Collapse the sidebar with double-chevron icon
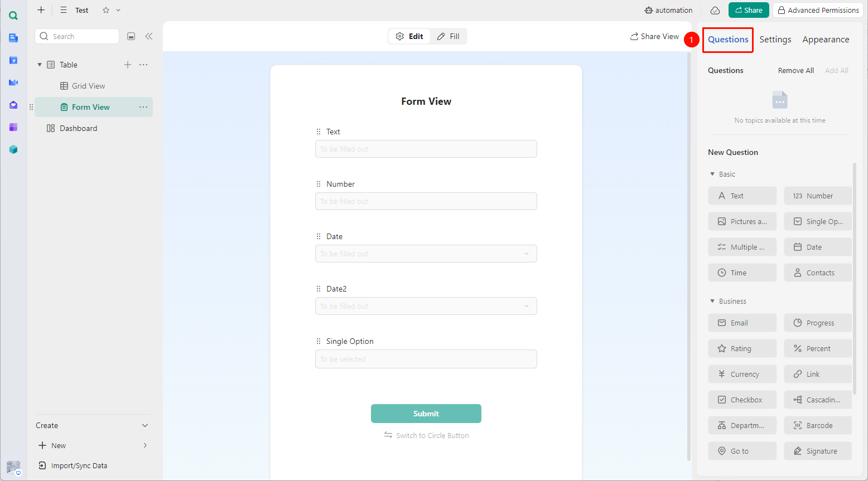This screenshot has height=481, width=868. click(x=149, y=36)
